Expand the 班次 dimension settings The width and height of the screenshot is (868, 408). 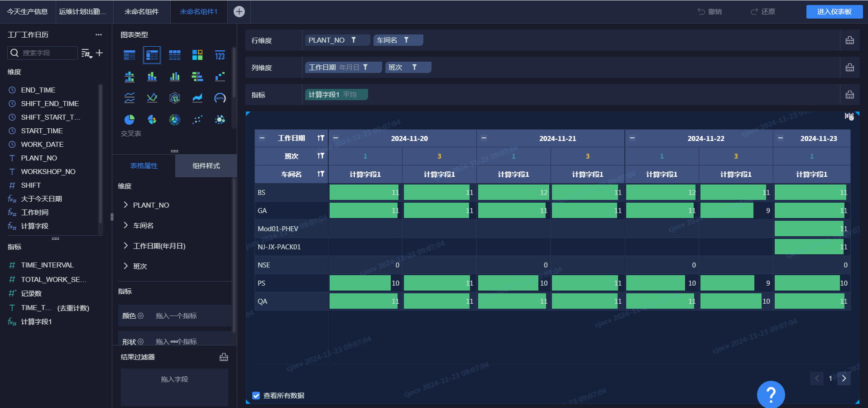coord(126,266)
